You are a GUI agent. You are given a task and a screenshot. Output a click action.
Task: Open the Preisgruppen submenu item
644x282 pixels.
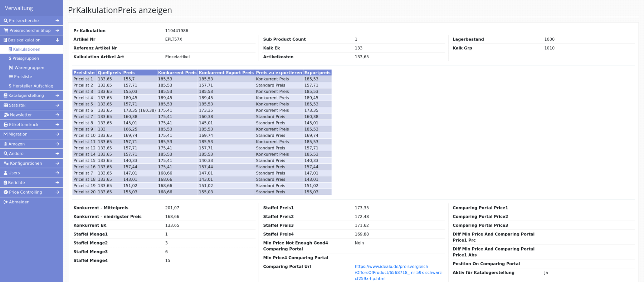click(25, 58)
